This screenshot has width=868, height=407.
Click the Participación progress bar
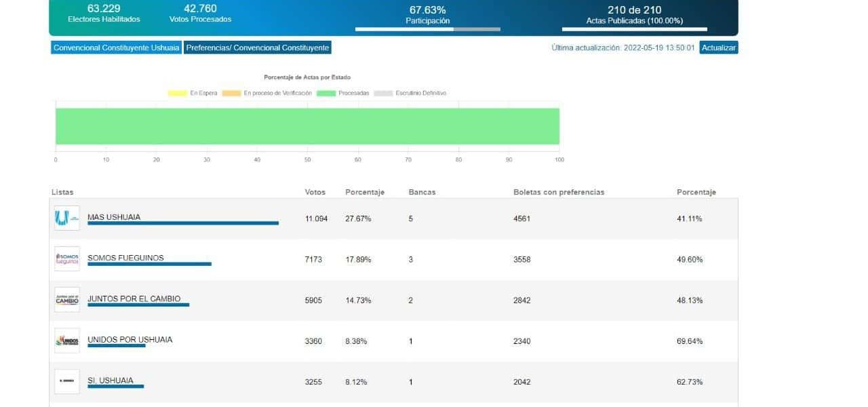point(427,29)
